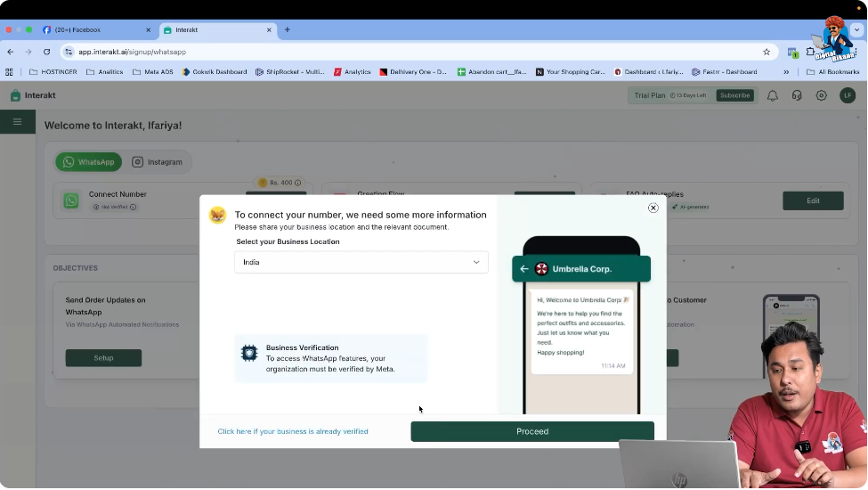
Task: Click the Rs. 400 info icon
Action: (298, 183)
